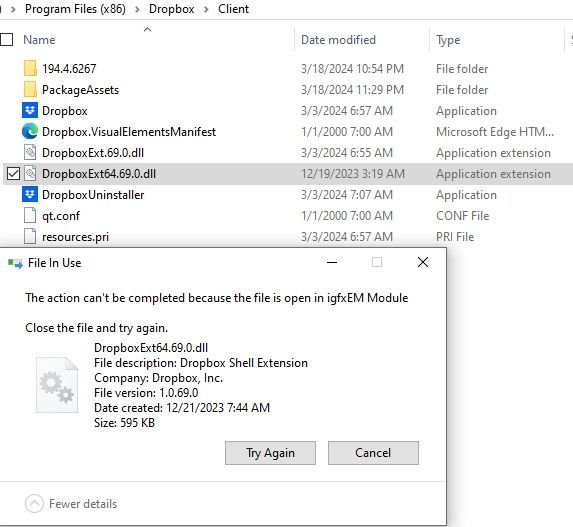
Task: Click the Microsoft Edge HTM... type cell
Action: (x=495, y=132)
